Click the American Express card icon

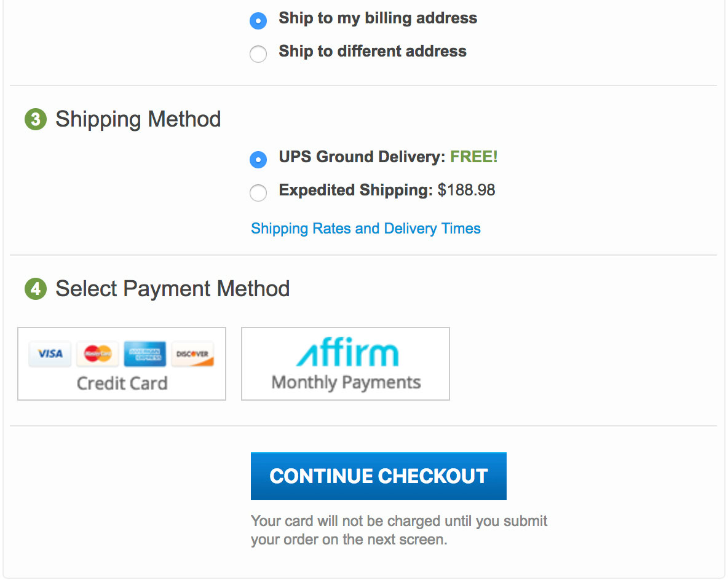[x=145, y=354]
